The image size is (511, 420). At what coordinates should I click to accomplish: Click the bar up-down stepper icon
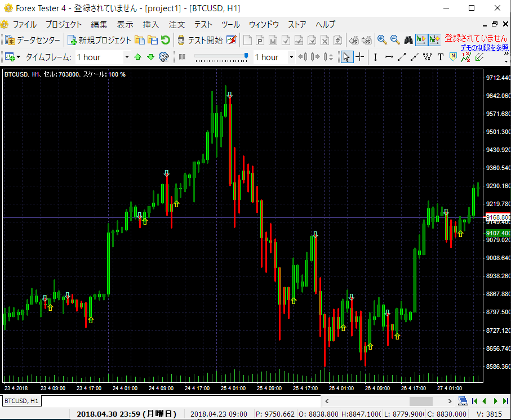coord(328,57)
